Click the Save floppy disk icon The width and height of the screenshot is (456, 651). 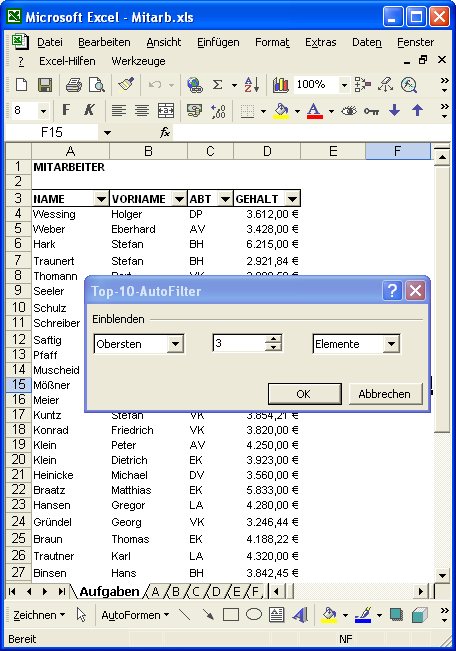[44, 85]
